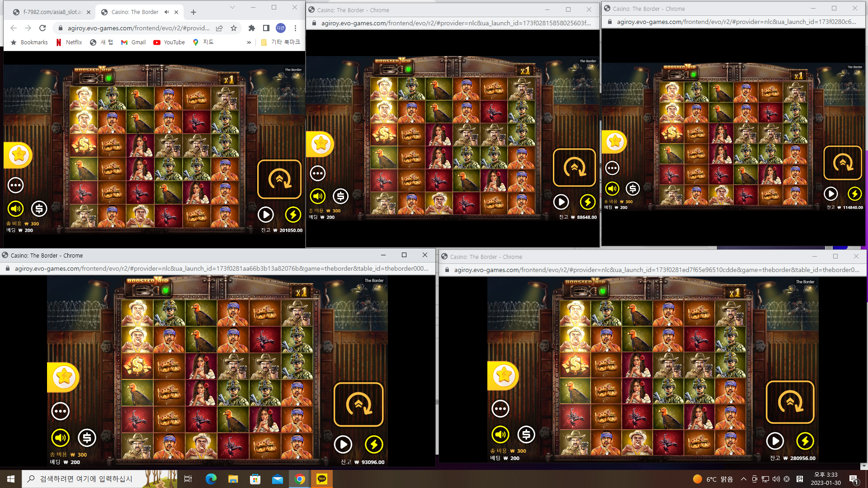This screenshot has width=868, height=488.
Task: Open the Windows Start menu
Action: [11, 479]
